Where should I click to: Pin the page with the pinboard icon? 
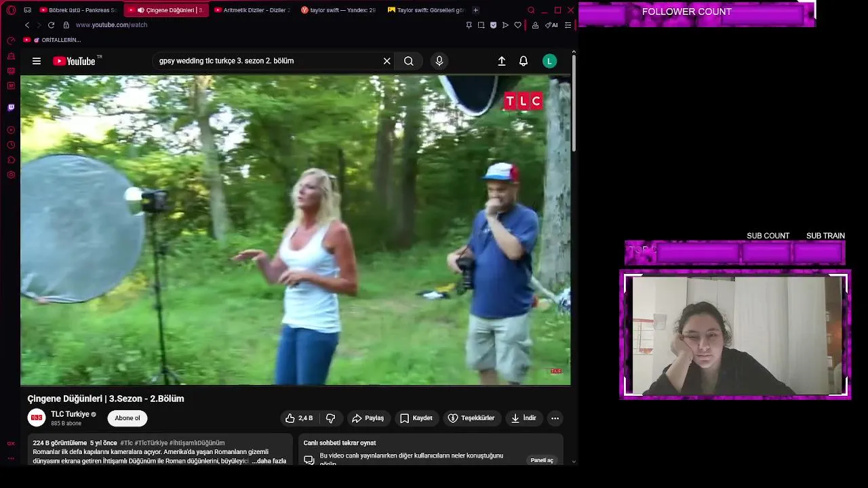(469, 25)
